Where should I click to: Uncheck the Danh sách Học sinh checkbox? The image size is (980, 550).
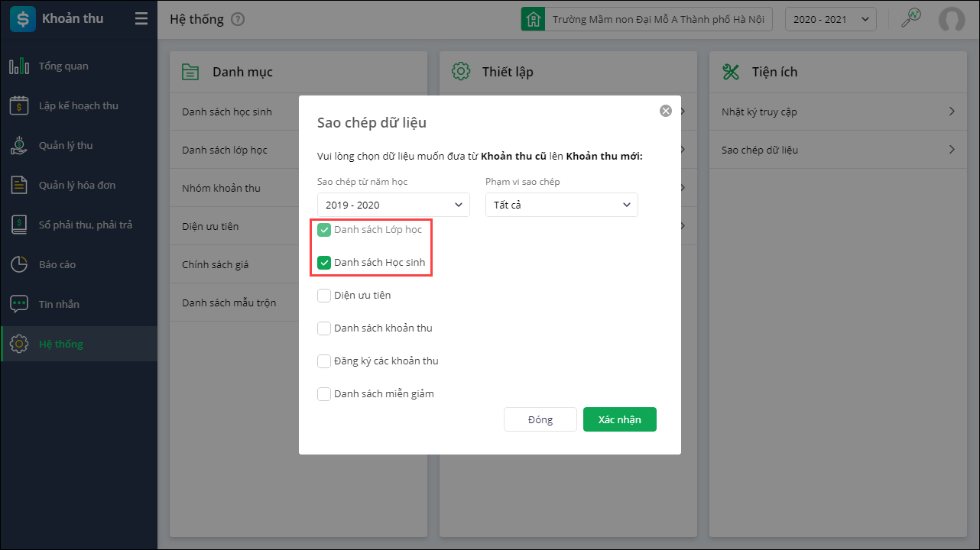pos(324,263)
